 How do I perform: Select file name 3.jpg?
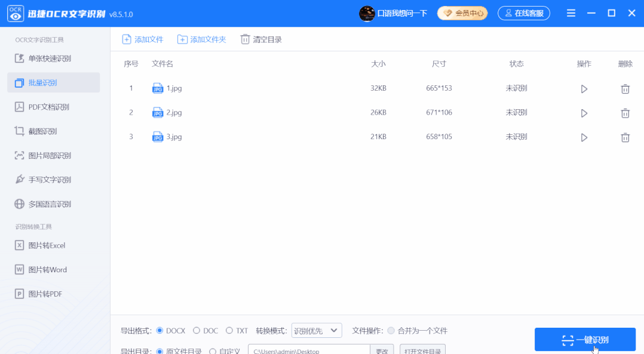(174, 137)
